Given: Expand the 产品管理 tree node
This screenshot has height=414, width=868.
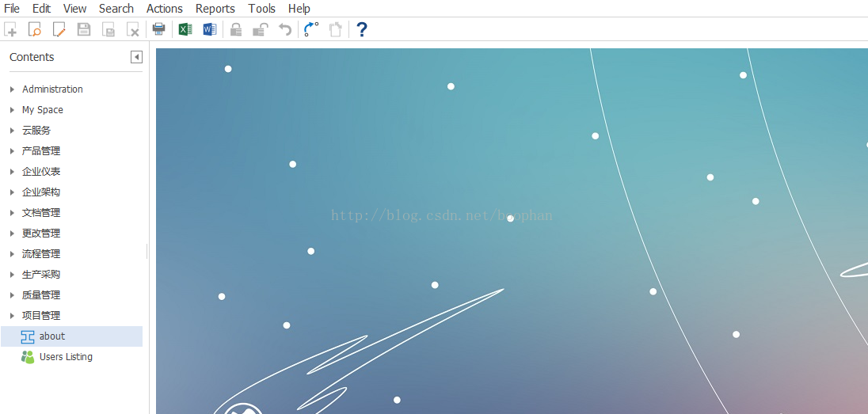Looking at the screenshot, I should click(x=12, y=151).
